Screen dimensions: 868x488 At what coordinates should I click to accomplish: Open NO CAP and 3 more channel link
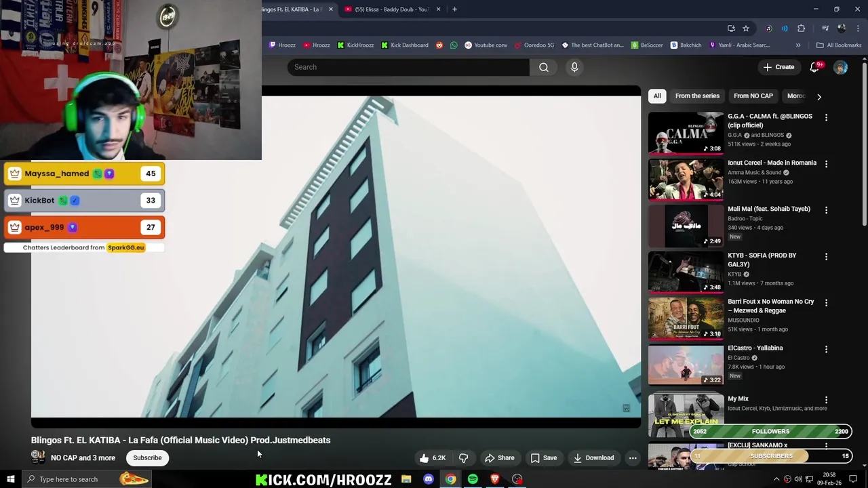(x=83, y=458)
